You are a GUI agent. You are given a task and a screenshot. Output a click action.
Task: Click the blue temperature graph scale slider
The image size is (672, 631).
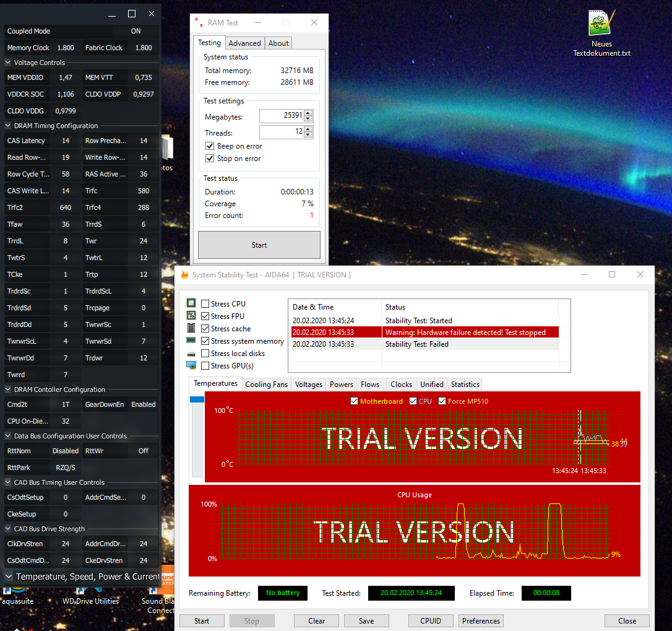(197, 399)
